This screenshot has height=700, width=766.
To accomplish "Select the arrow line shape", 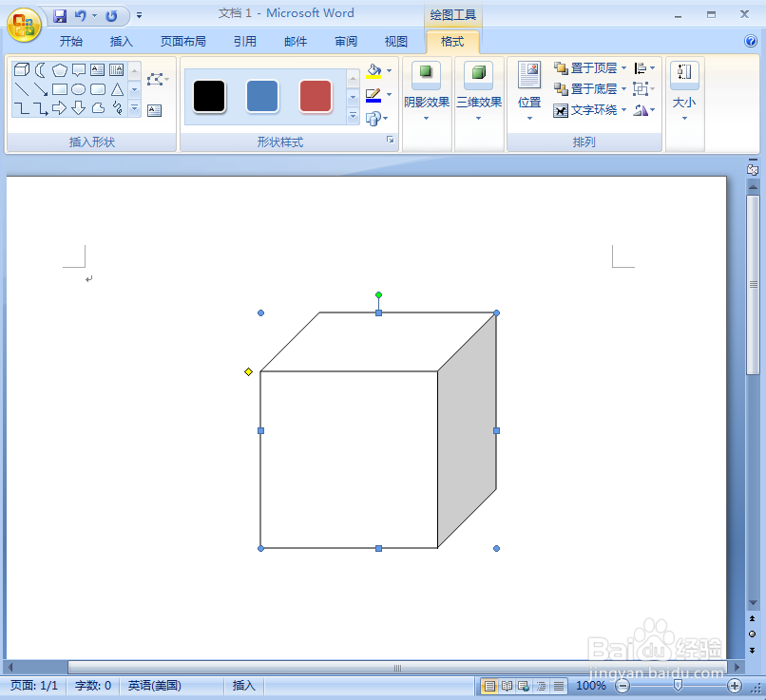I will click(x=41, y=89).
